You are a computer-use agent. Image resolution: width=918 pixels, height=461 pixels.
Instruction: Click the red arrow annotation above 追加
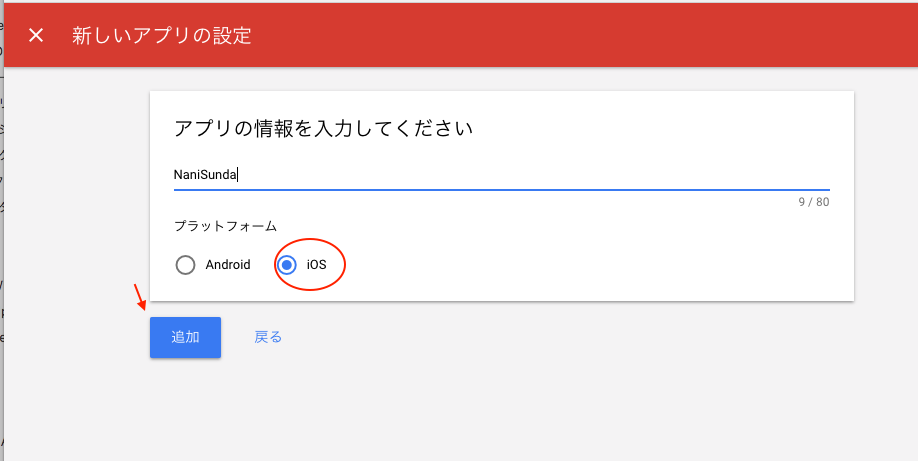point(139,297)
